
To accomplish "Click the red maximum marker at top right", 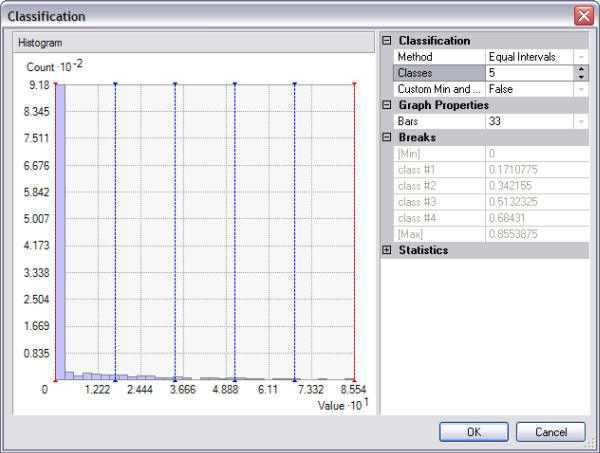I will [354, 85].
